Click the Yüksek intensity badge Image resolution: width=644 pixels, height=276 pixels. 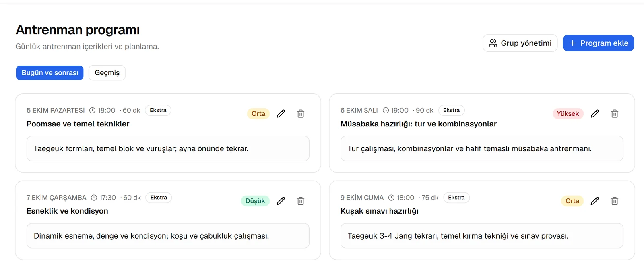(568, 114)
